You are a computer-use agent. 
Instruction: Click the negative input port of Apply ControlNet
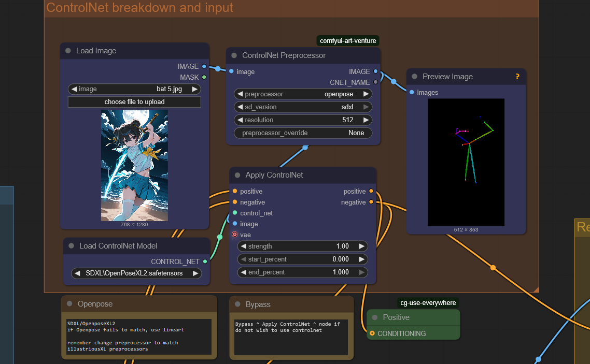pyautogui.click(x=235, y=202)
